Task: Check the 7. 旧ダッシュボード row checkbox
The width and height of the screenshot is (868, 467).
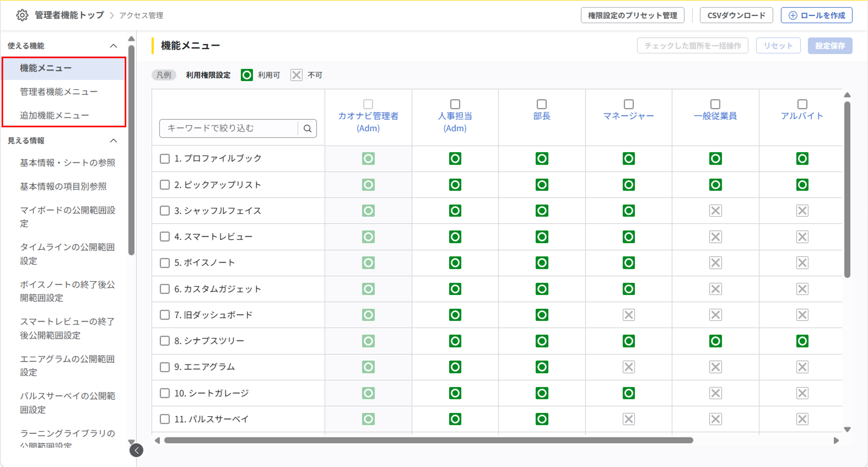Action: [x=165, y=315]
